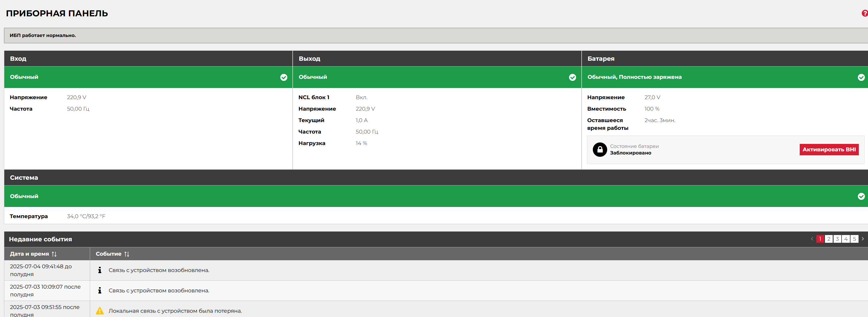Viewport: 868px width, 317px height.
Task: Click the yellow warning triangle event icon
Action: pyautogui.click(x=100, y=311)
